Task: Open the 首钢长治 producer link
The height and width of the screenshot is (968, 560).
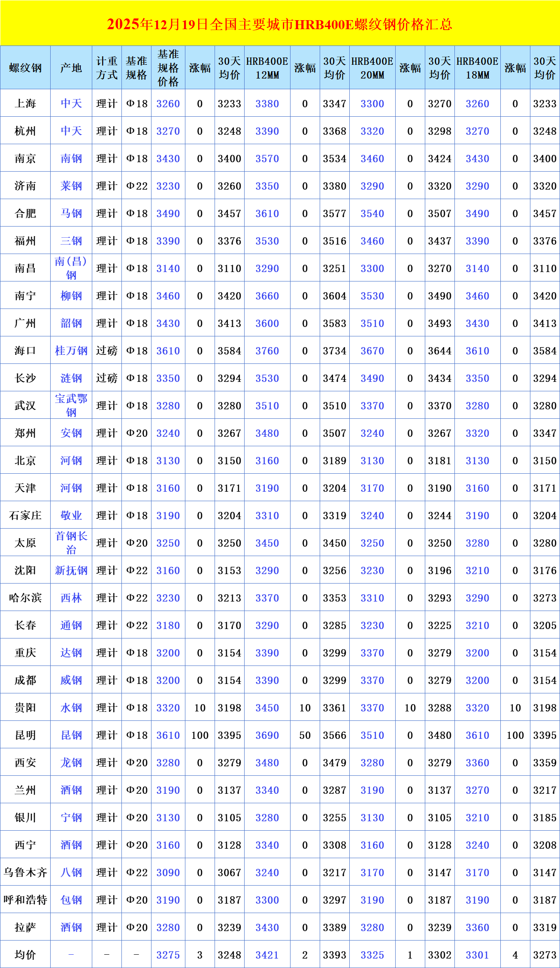Action: pos(71,543)
